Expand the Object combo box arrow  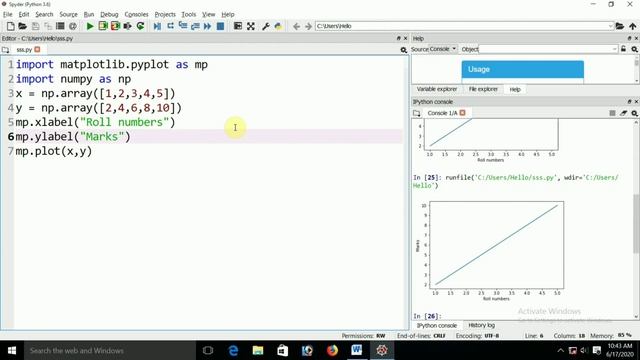click(x=615, y=49)
